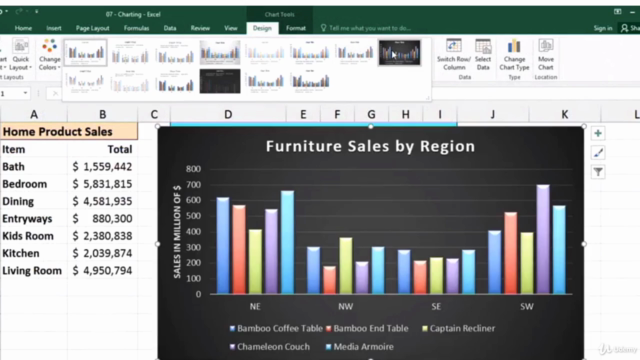
Task: Click the ribbon display options icon
Action: 618,12
